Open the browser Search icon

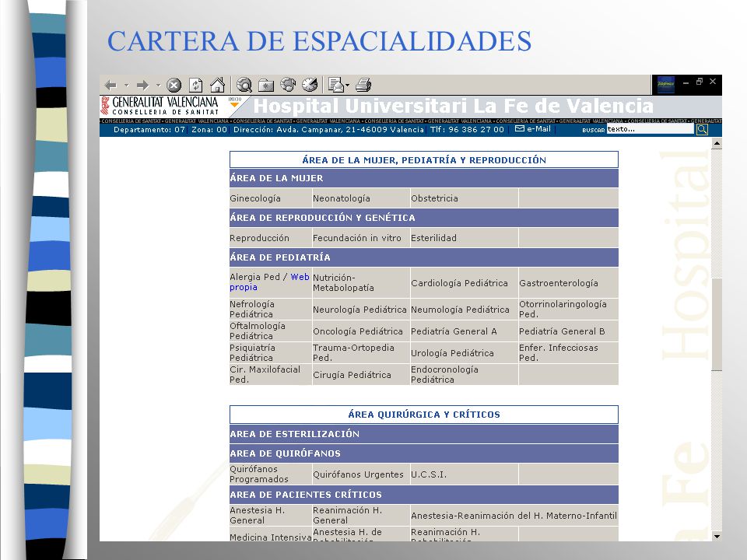tap(244, 85)
